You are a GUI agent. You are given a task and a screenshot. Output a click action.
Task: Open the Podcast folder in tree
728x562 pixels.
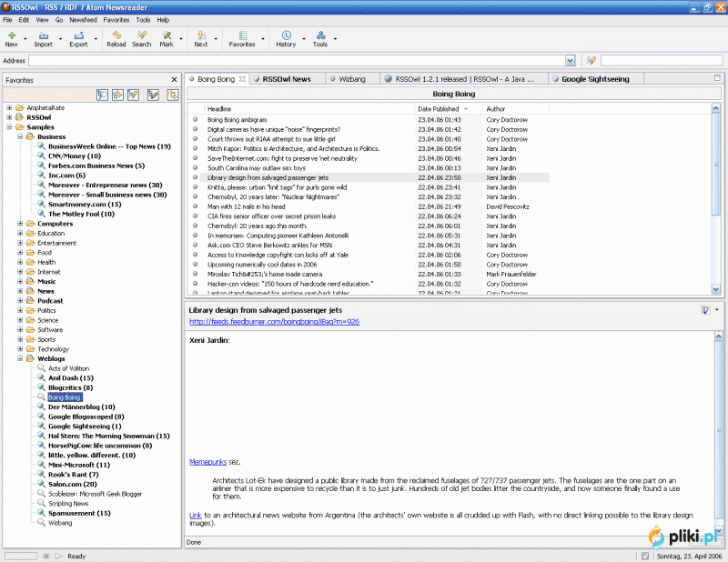(50, 301)
